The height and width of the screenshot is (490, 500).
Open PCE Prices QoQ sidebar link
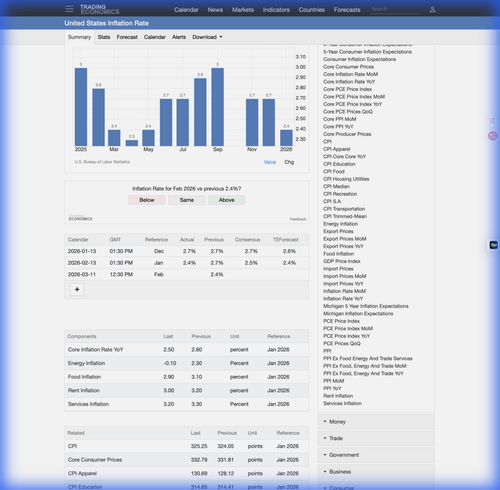click(x=342, y=344)
